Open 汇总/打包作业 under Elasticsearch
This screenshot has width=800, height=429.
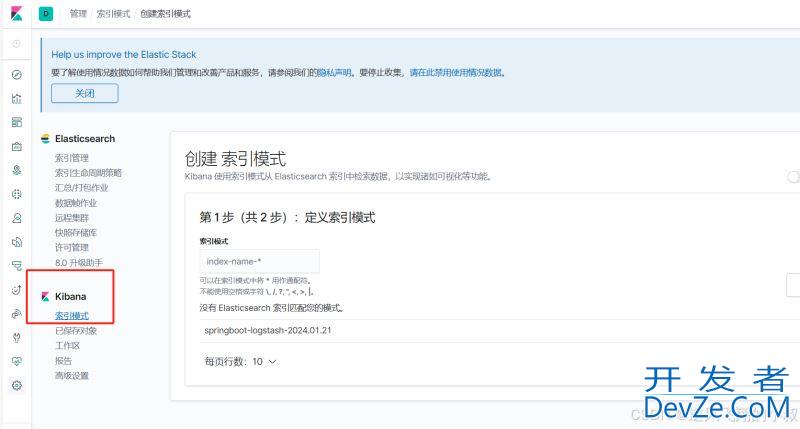82,188
